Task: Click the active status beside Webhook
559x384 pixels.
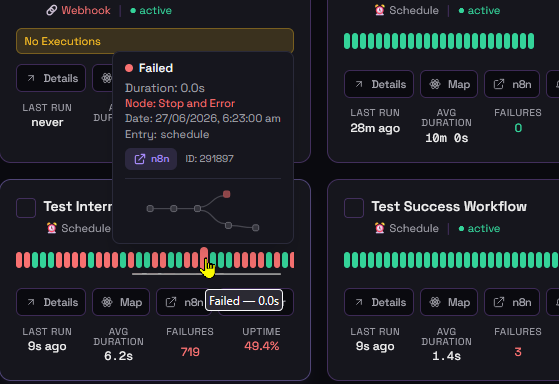Action: (151, 11)
